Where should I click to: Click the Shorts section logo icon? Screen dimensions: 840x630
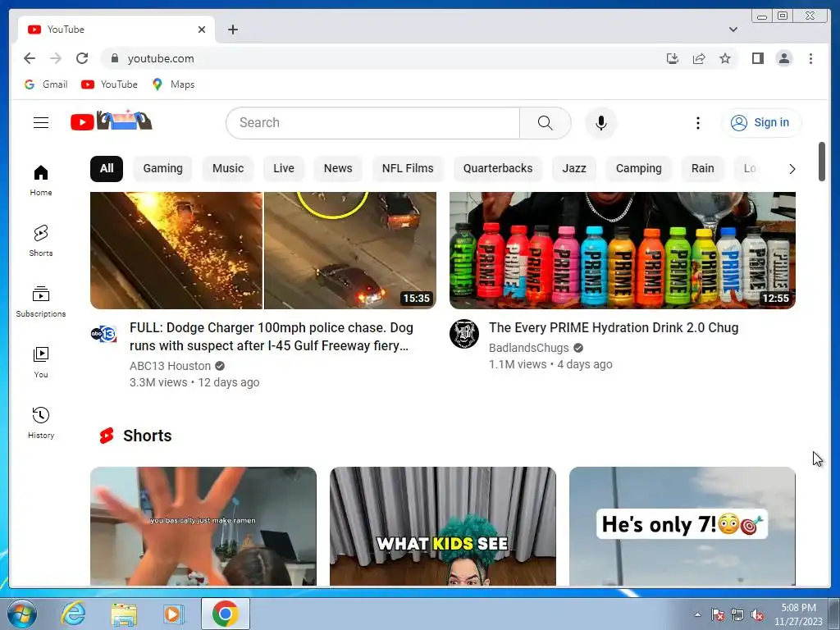pyautogui.click(x=107, y=436)
